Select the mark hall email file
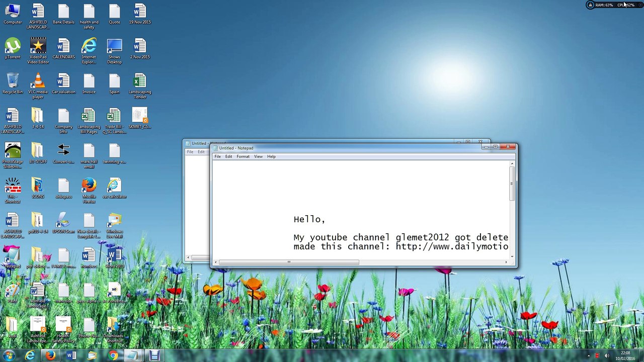Viewport: 644px width, 362px height. 89,156
